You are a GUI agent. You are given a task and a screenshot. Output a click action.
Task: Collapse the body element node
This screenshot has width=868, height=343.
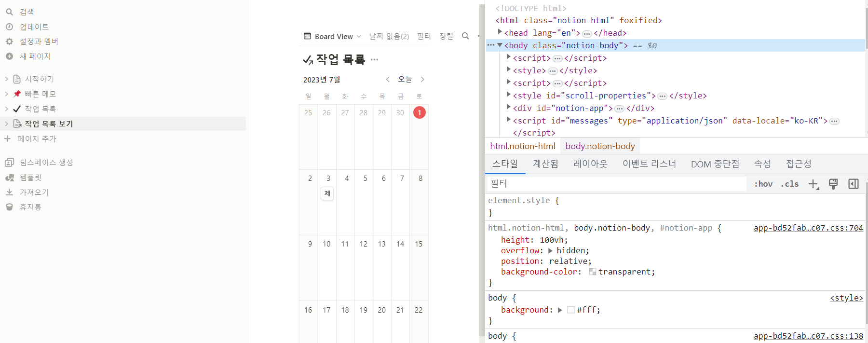(500, 45)
